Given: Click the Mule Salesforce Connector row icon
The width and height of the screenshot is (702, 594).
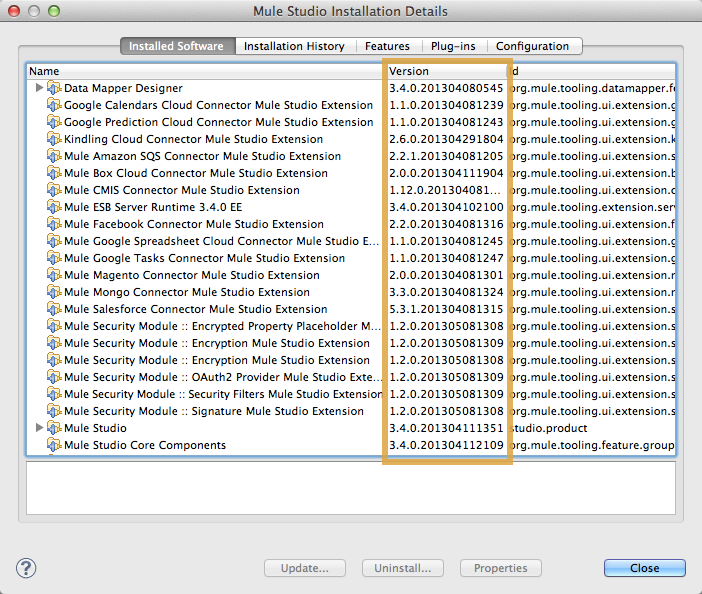Looking at the screenshot, I should click(x=54, y=309).
